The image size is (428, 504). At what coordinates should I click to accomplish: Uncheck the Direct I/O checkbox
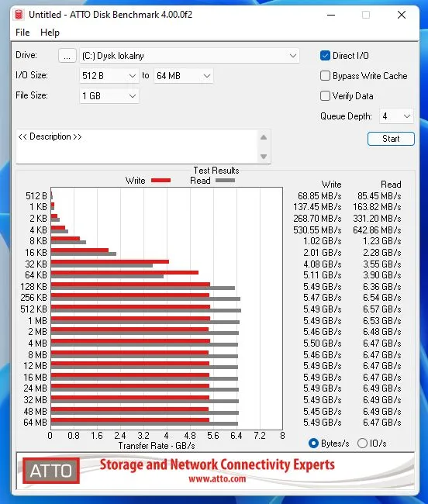325,56
